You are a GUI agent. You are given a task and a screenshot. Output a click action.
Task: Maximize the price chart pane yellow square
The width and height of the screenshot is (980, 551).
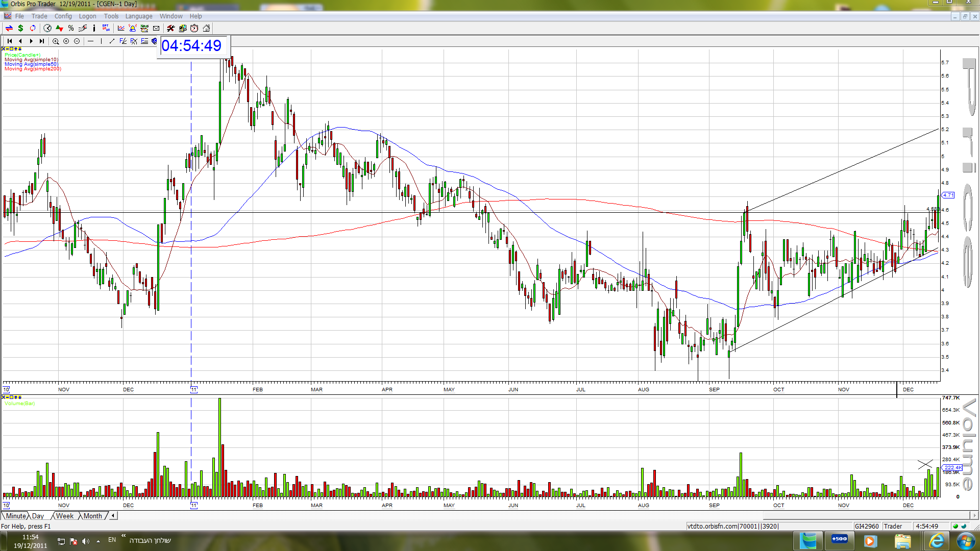11,49
